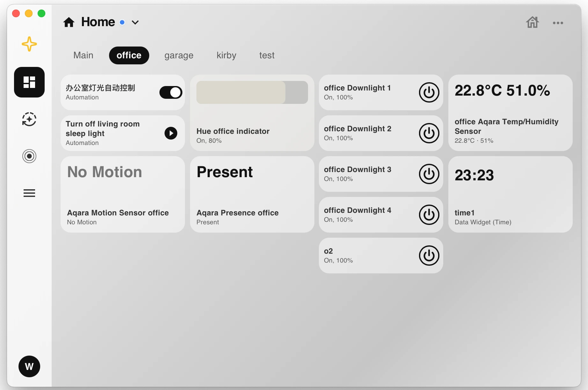Click the Turn off living room sleep light title
The width and height of the screenshot is (588, 390).
coord(103,129)
